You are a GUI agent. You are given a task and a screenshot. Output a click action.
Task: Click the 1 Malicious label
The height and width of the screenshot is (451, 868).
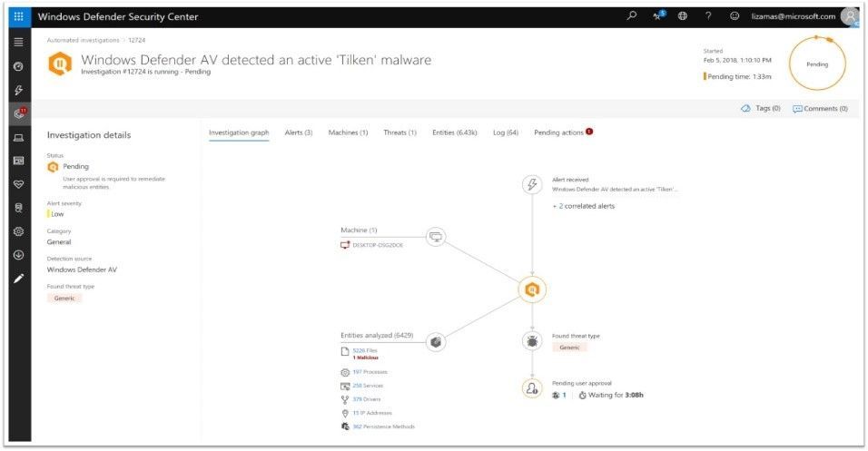pyautogui.click(x=365, y=358)
